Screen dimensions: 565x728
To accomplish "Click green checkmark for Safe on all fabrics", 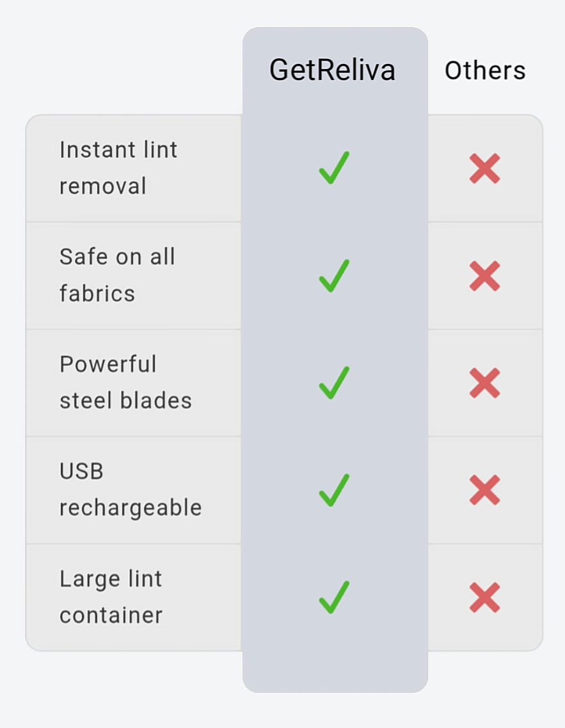I will click(x=334, y=276).
